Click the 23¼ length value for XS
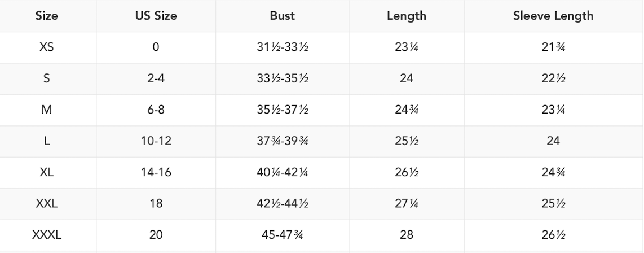 [x=406, y=47]
